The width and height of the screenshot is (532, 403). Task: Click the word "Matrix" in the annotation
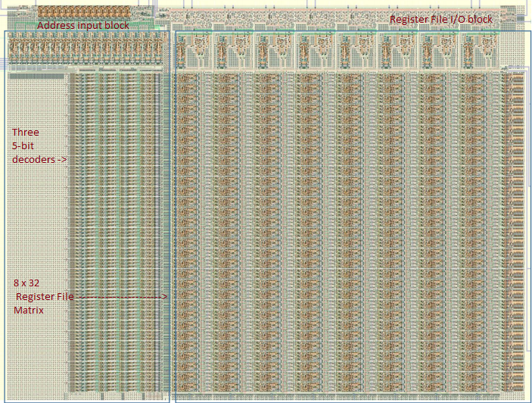pos(29,311)
